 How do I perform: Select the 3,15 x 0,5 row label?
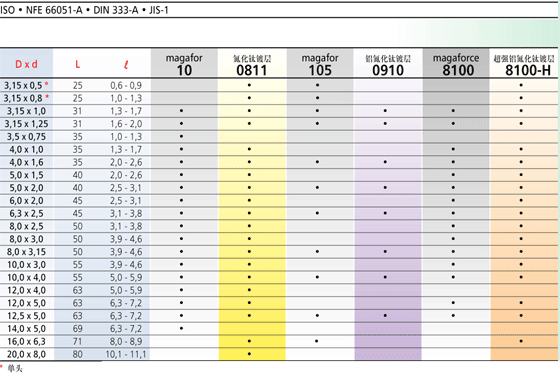click(x=26, y=85)
